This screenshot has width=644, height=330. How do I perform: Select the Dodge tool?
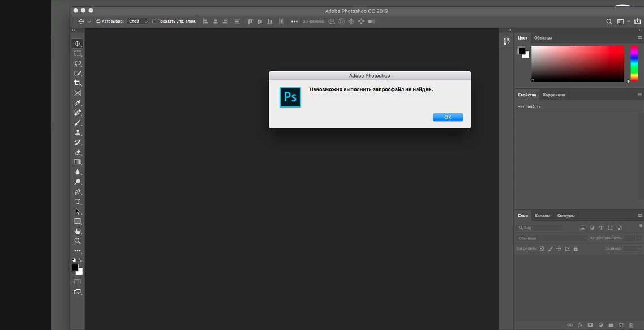(x=77, y=182)
